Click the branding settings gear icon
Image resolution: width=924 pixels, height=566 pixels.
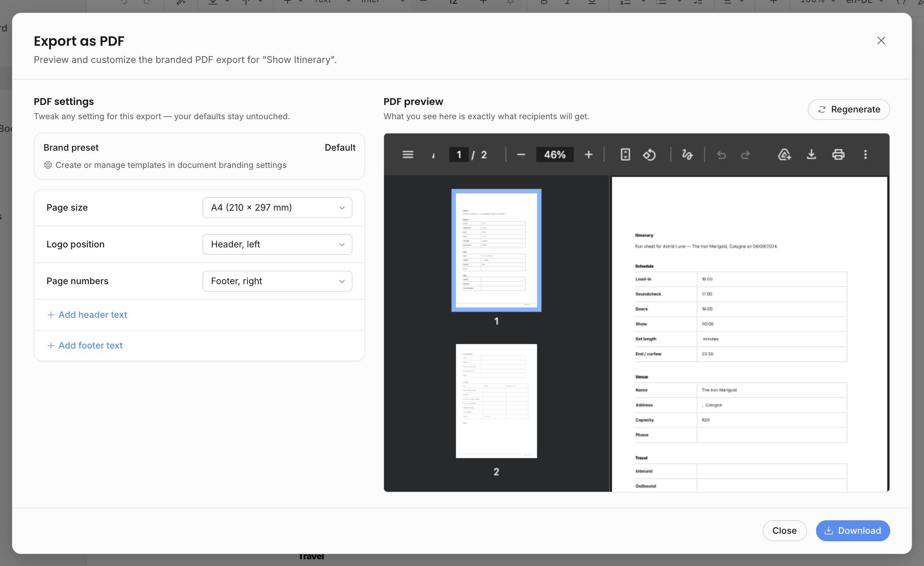click(48, 165)
